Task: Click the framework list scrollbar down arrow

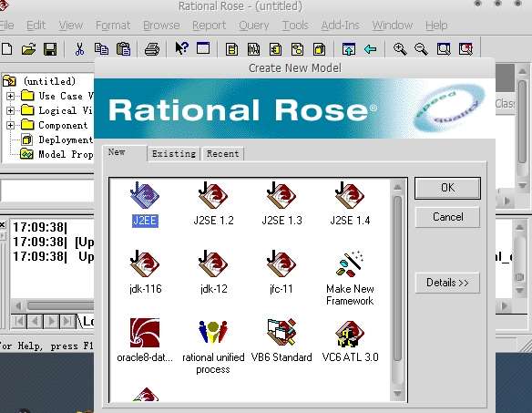Action: (x=397, y=393)
